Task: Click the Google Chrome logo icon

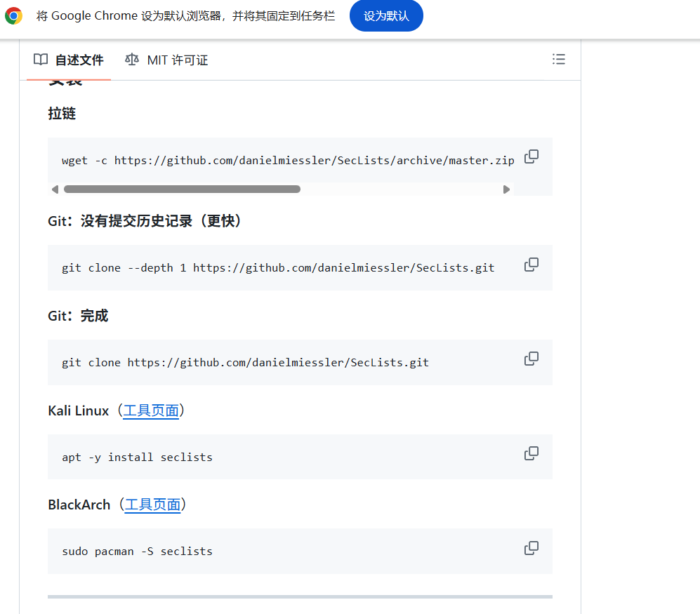Action: 14,15
